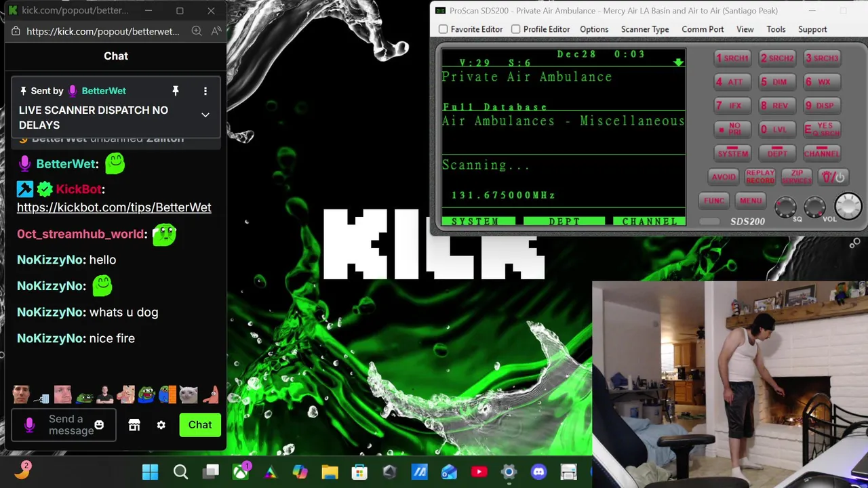868x488 pixels.
Task: Click the large white scroll knob
Action: click(x=848, y=206)
